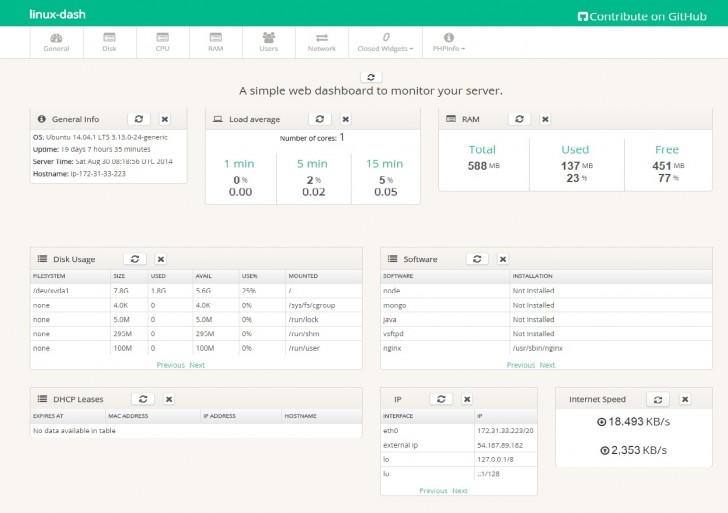Viewport: 728px width, 513px height.
Task: Refresh the Internet Speed widget
Action: click(x=658, y=399)
